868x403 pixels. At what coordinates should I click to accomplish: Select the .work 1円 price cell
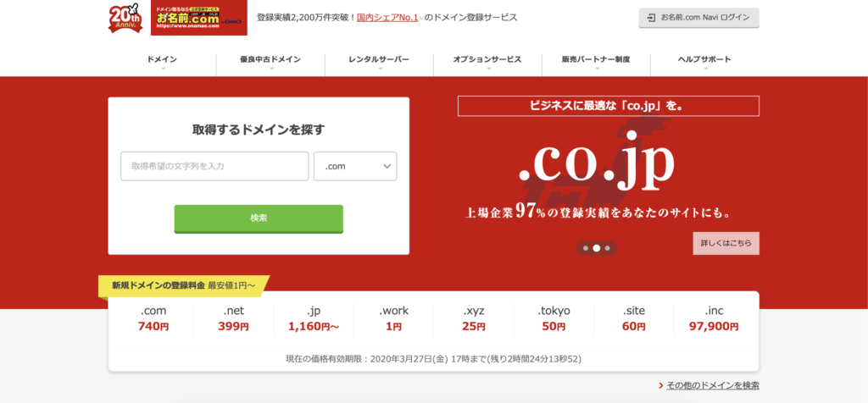(x=393, y=319)
